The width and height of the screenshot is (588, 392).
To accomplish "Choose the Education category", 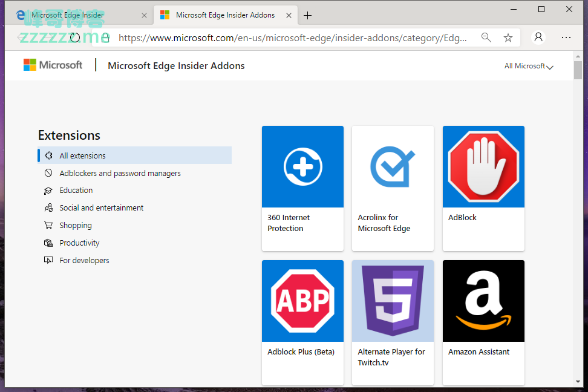I will pos(76,190).
